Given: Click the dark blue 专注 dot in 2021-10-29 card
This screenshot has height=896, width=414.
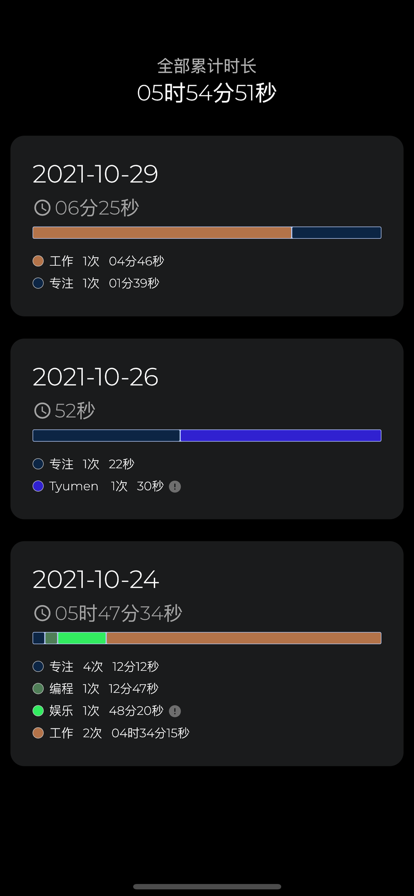Looking at the screenshot, I should [x=38, y=283].
